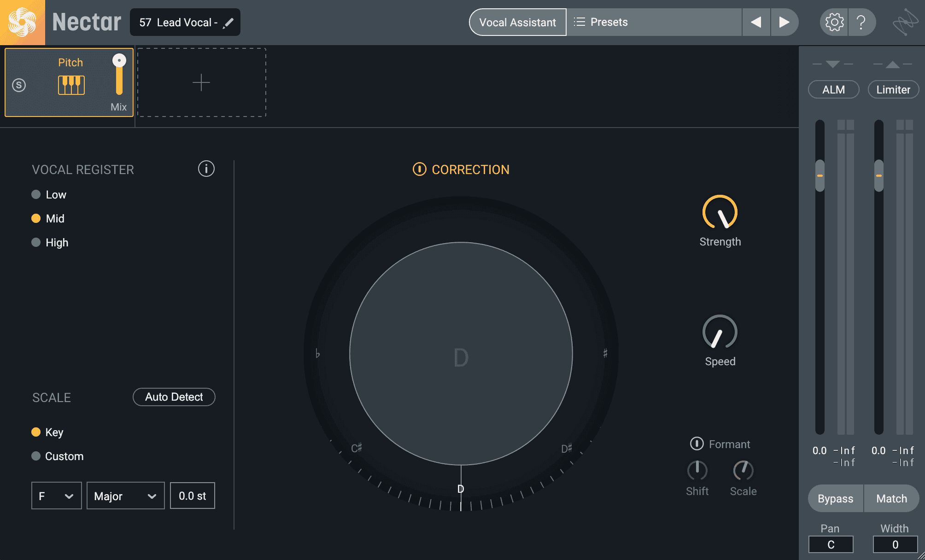Toggle Formant power icon
This screenshot has width=925, height=560.
[697, 444]
